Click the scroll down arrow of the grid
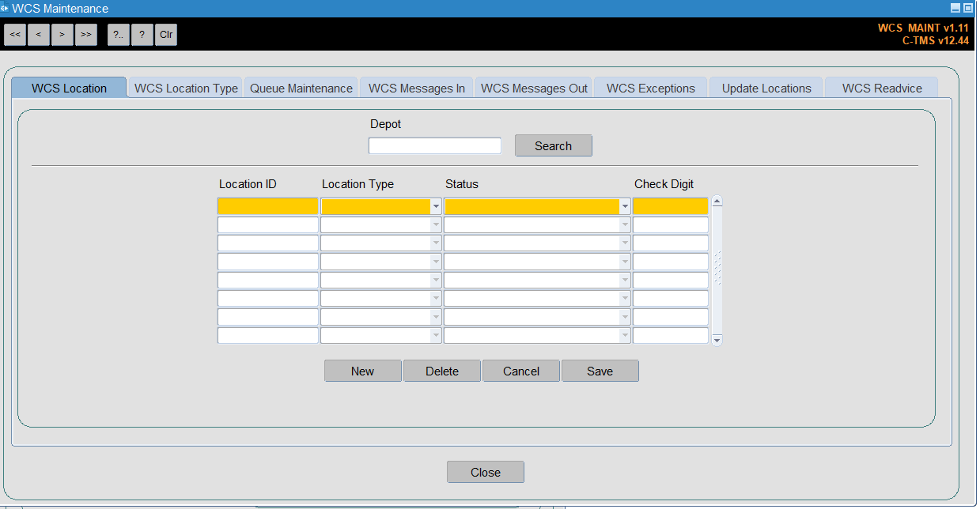The width and height of the screenshot is (980, 509). click(x=717, y=340)
